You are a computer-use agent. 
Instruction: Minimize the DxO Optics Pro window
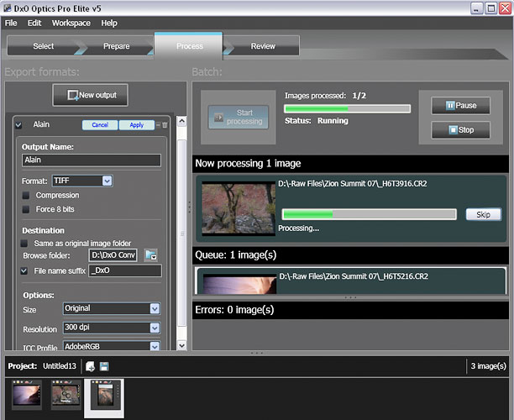[477, 8]
